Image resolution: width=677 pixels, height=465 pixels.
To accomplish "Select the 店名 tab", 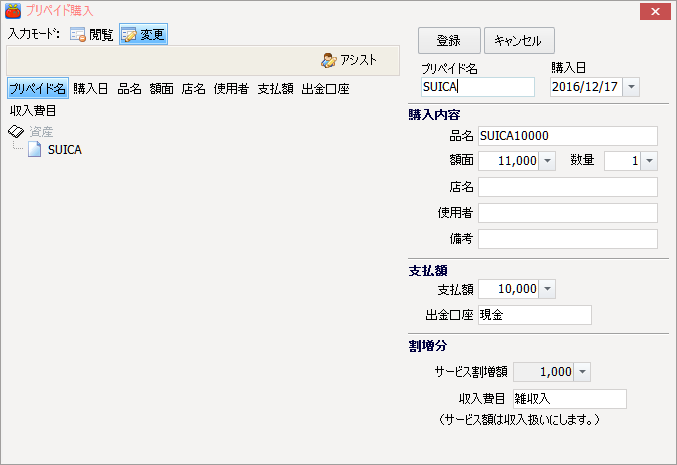I will point(193,89).
